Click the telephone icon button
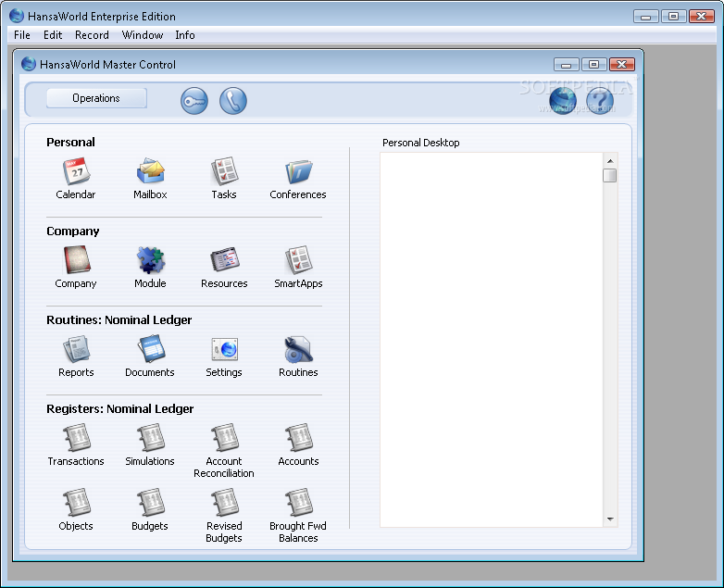This screenshot has height=588, width=724. tap(233, 101)
